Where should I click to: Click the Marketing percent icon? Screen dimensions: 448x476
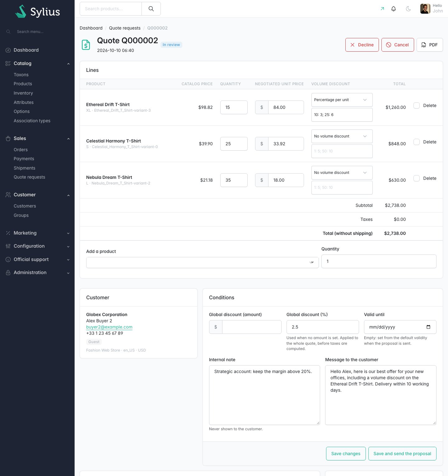(x=8, y=233)
